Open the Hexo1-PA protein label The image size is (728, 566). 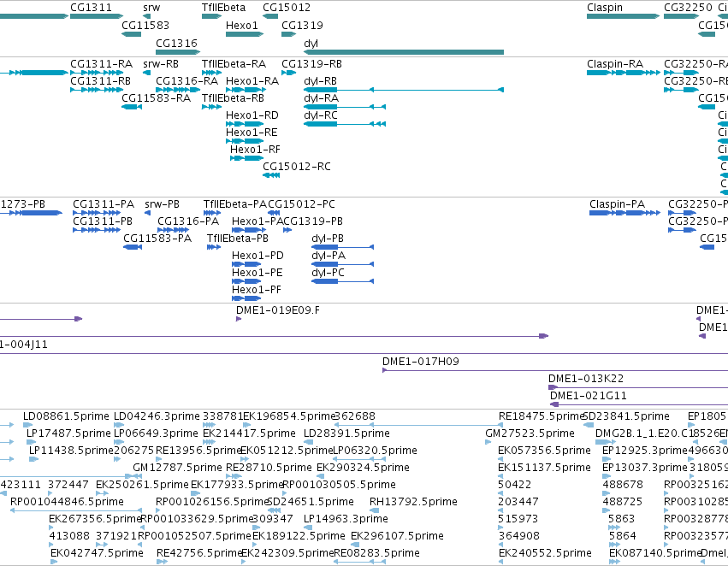(x=257, y=221)
